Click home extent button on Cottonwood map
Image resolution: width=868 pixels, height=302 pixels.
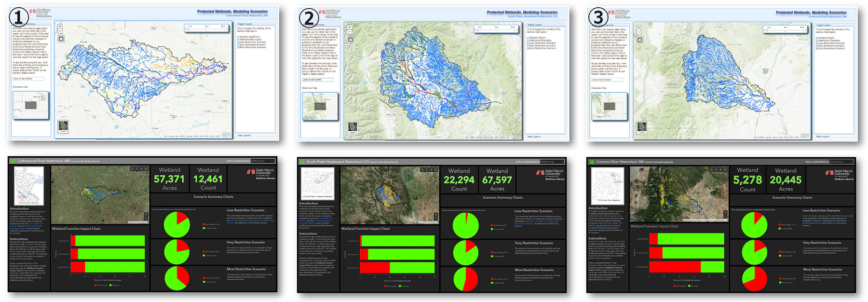point(61,39)
